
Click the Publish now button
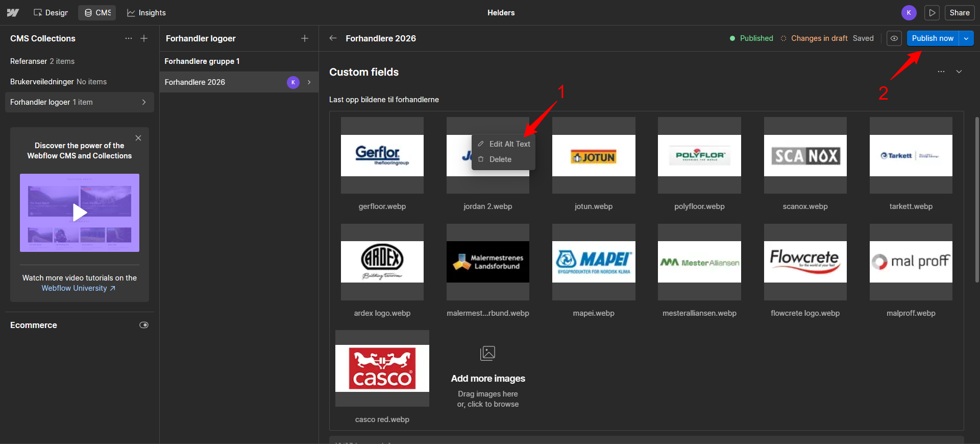pos(933,38)
